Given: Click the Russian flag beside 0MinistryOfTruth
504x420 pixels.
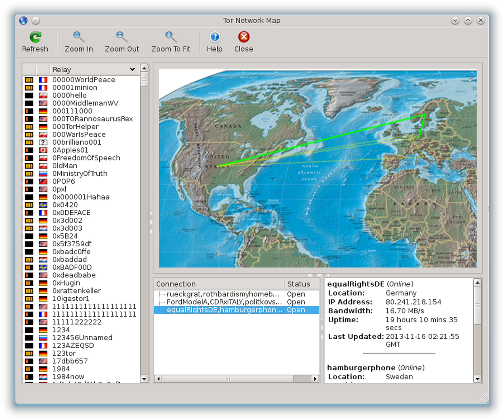Looking at the screenshot, I should coord(43,174).
